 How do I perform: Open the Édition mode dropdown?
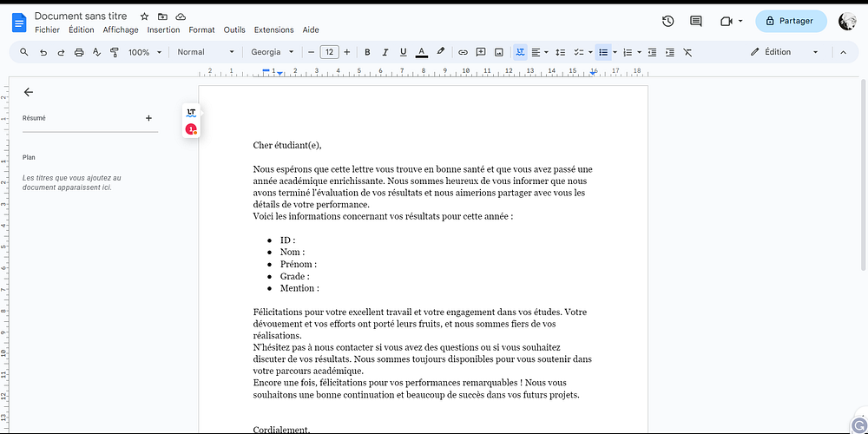784,52
